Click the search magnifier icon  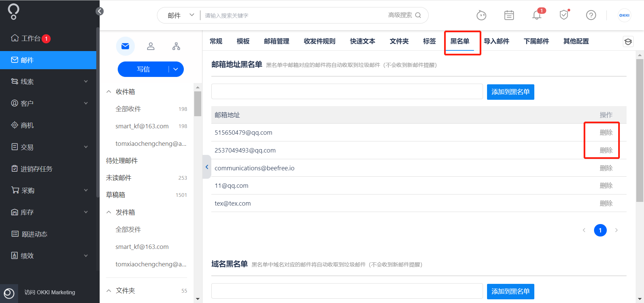tap(418, 15)
